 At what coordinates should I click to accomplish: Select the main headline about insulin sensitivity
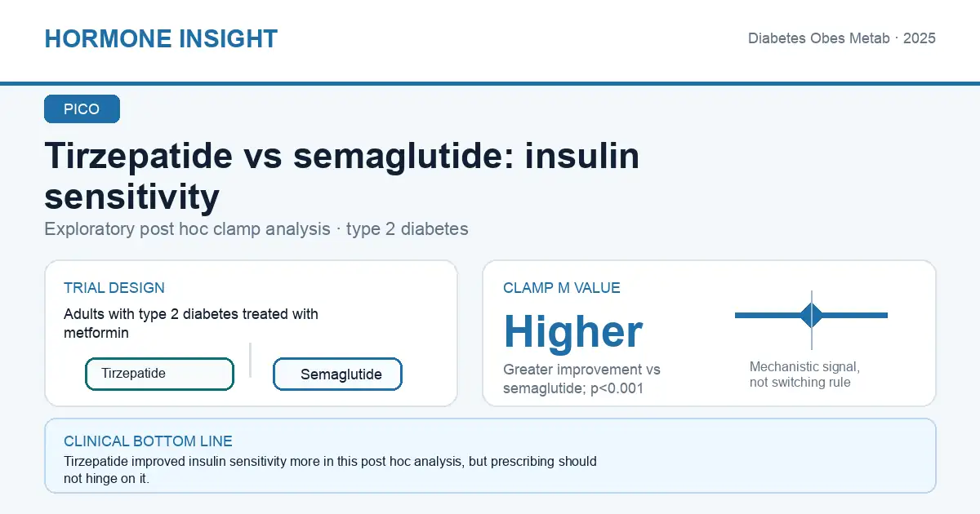pos(342,176)
